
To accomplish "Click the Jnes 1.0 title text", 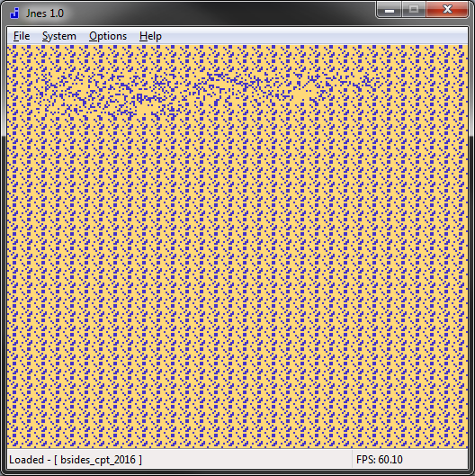I will pyautogui.click(x=45, y=13).
